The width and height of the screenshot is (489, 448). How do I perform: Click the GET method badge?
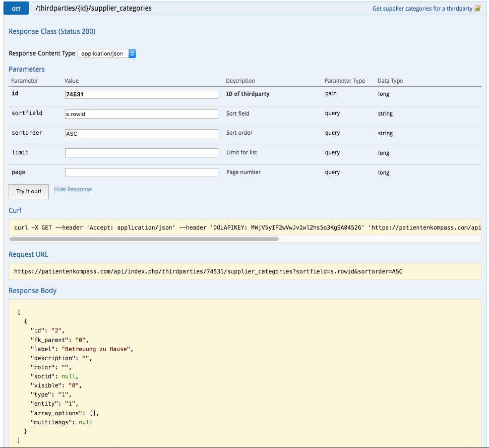[x=16, y=9]
